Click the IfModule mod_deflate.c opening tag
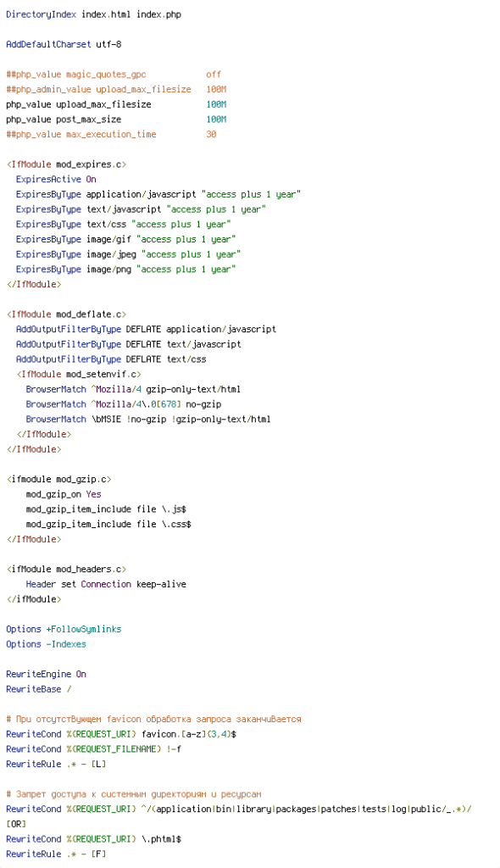This screenshot has width=500, height=868. 66,314
